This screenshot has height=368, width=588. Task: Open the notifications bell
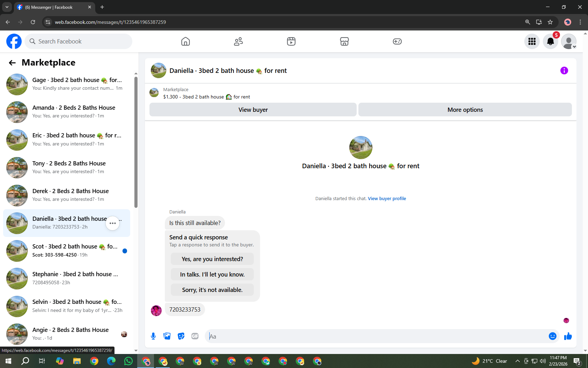pyautogui.click(x=551, y=41)
